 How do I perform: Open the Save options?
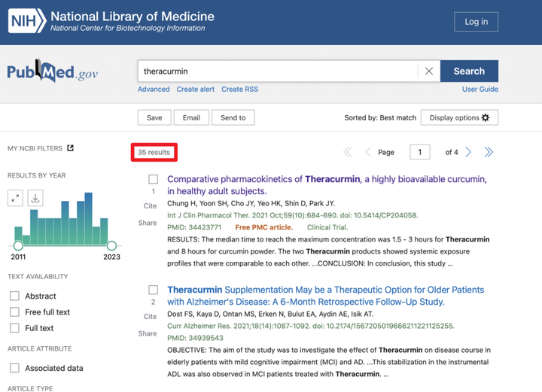(154, 117)
